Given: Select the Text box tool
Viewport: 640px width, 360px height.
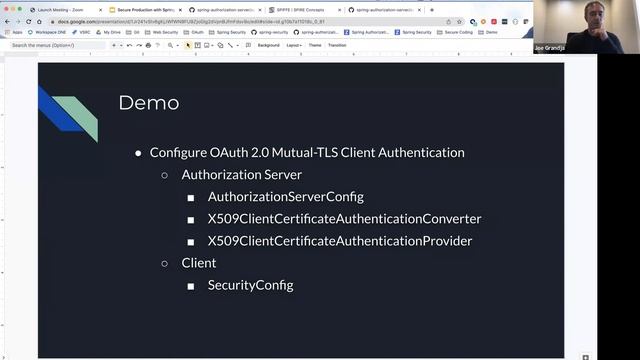Looking at the screenshot, I should click(x=198, y=45).
